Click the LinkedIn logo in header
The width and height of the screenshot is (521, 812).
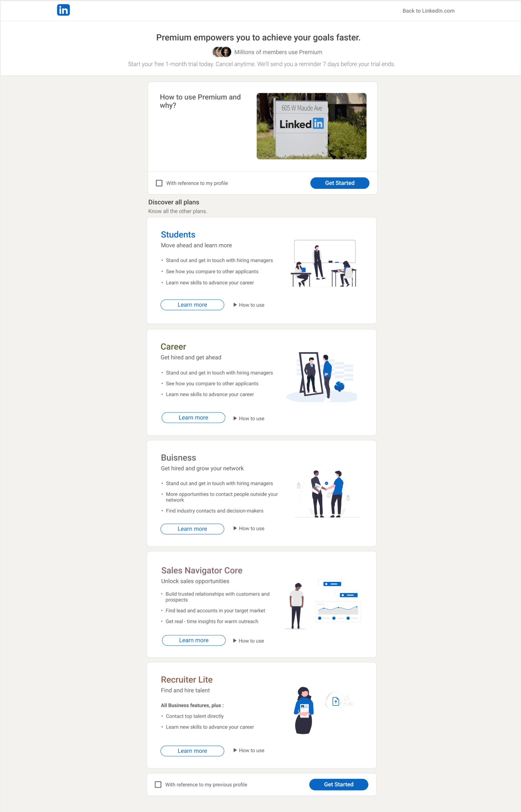pos(63,10)
